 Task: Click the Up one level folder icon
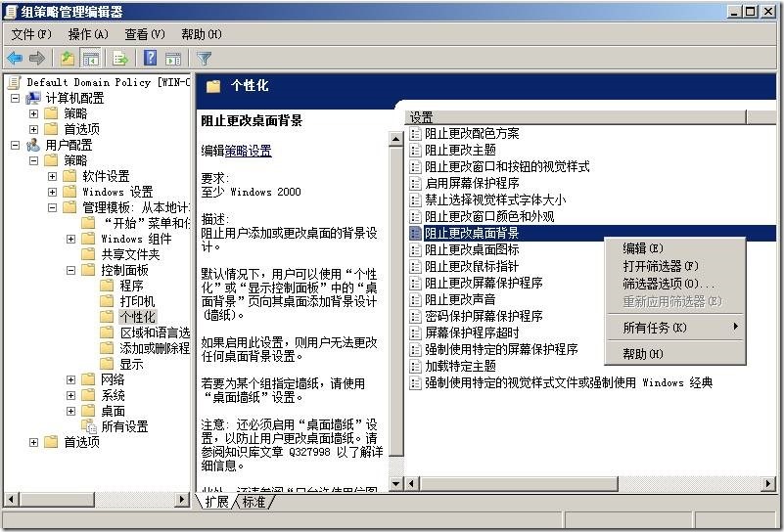click(x=68, y=59)
